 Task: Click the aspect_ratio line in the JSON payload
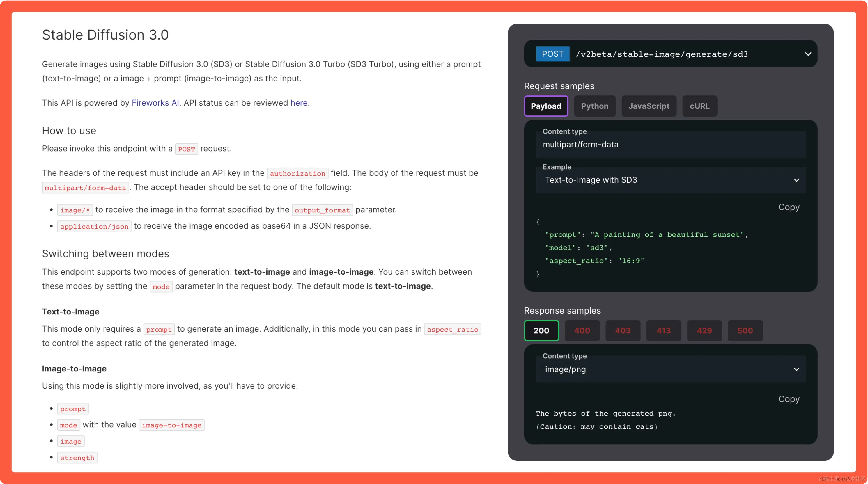pos(594,261)
